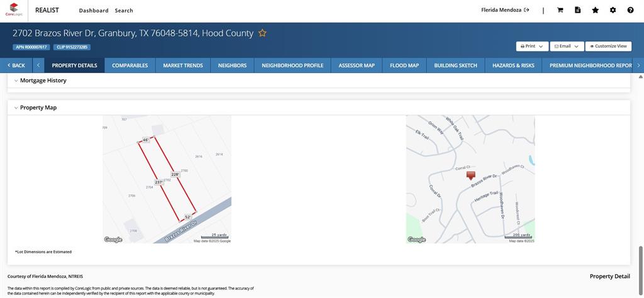Viewport: 644px width, 298px height.
Task: Click the Customize View button
Action: pos(608,47)
